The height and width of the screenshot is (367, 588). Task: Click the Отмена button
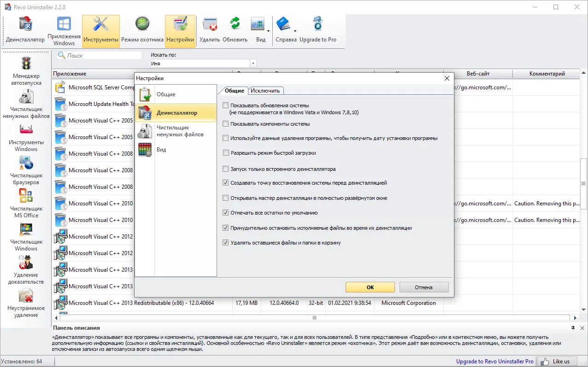423,287
